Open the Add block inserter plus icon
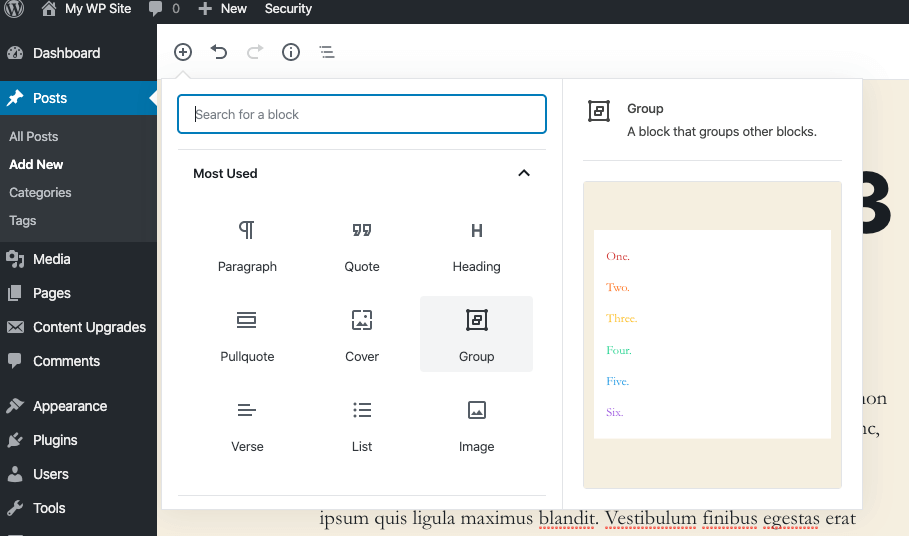 (183, 52)
